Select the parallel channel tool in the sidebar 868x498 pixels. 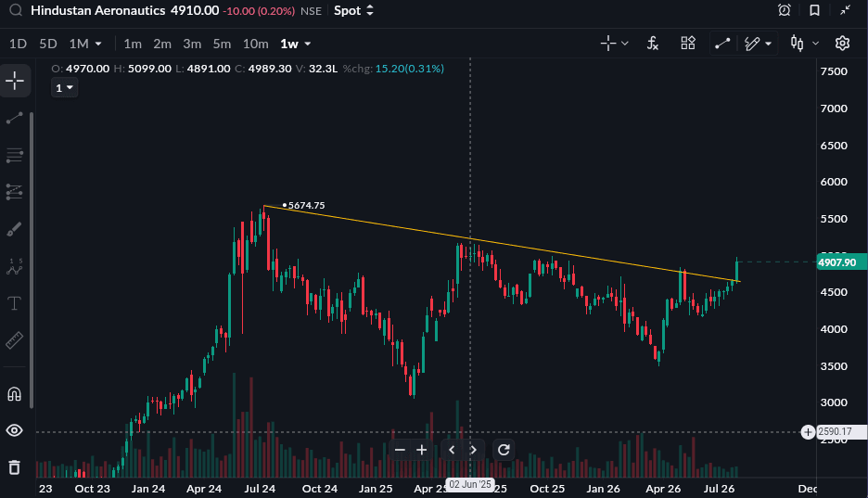[15, 192]
